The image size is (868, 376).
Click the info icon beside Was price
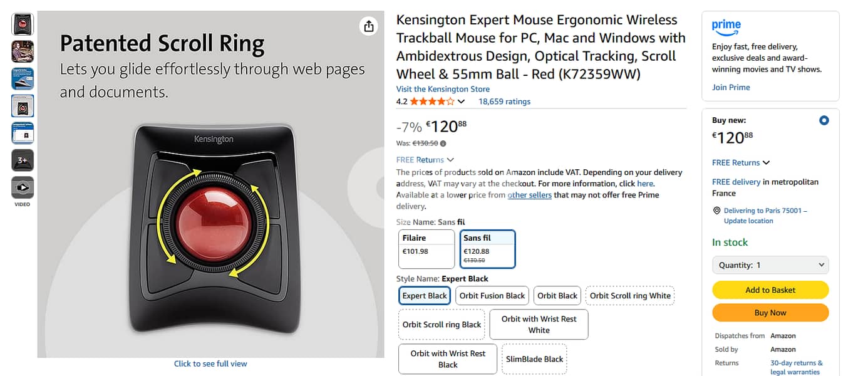coord(443,144)
